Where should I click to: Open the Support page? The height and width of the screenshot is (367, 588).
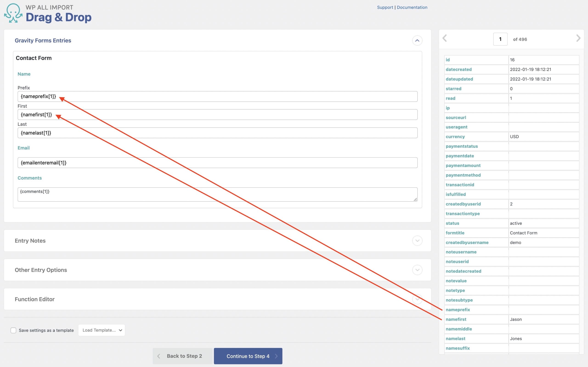385,7
